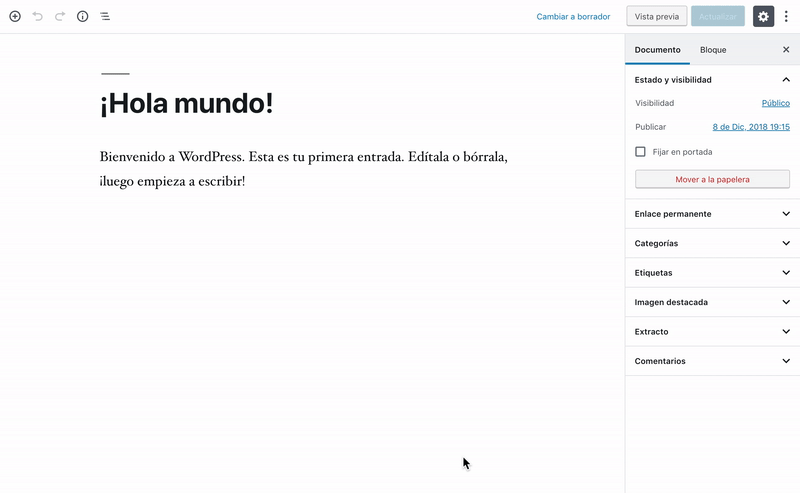Expand the 'Etiquetas' panel

coord(786,273)
